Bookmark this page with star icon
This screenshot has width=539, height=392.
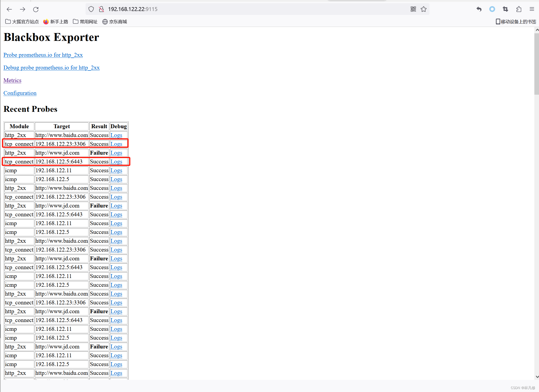(x=424, y=9)
